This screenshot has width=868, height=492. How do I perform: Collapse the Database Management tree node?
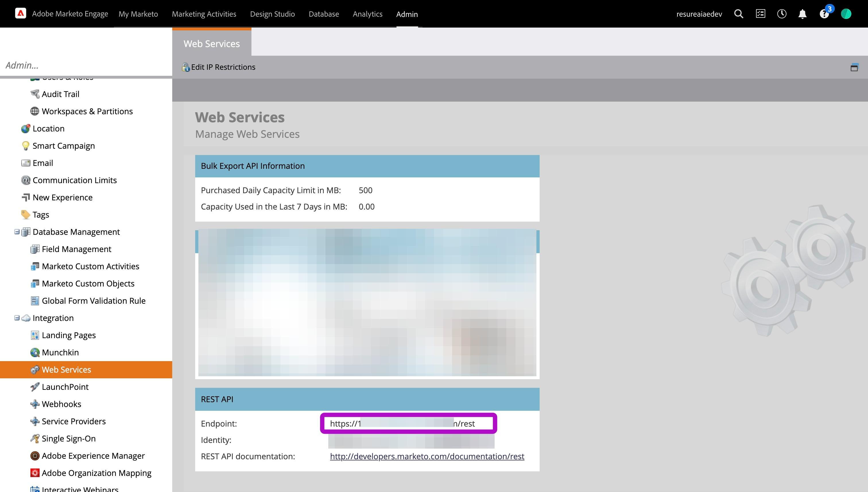tap(17, 232)
